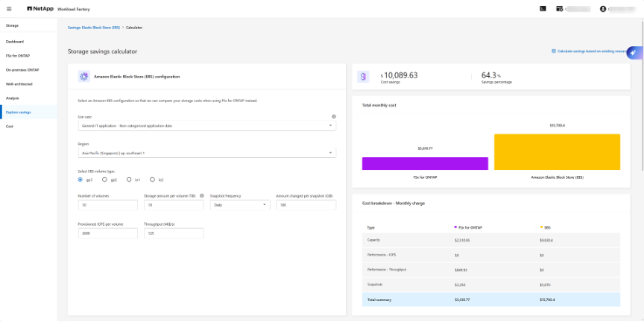
Task: Open the Snapshot frequency dropdown
Action: point(240,205)
